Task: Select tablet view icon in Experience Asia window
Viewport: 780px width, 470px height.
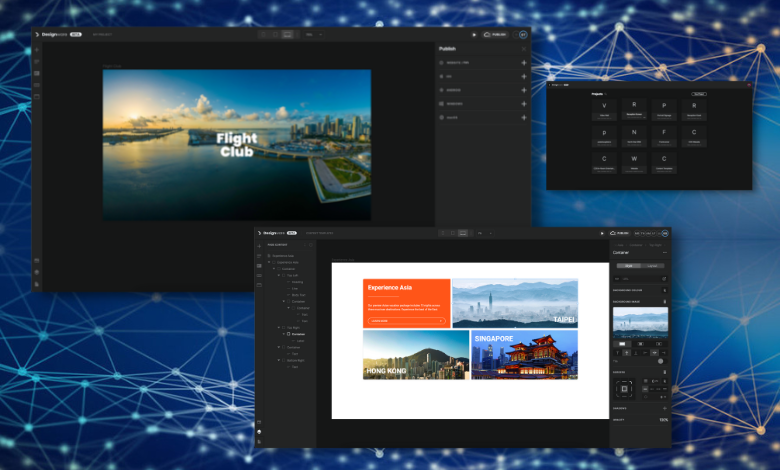Action: (453, 233)
